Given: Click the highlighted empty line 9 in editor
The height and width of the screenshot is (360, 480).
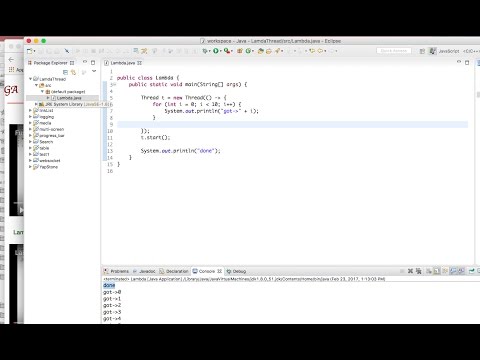Looking at the screenshot, I should click(x=292, y=124).
